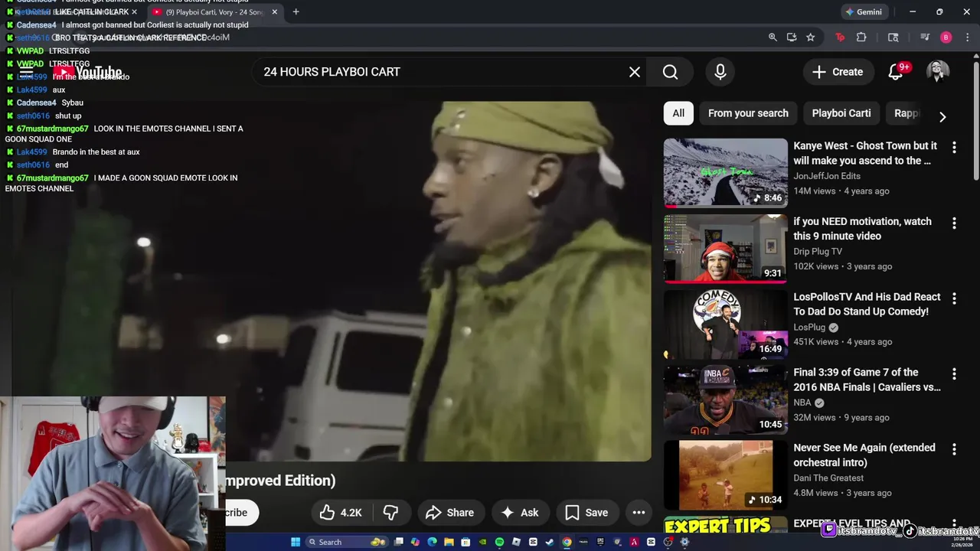Click the Dani The Greatest channel name

(828, 478)
